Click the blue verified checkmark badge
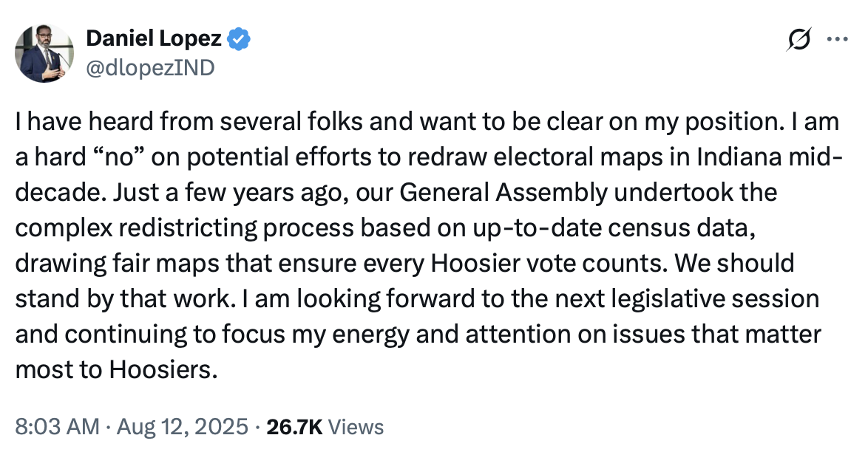Screen dimensions: 868x452 point(239,38)
